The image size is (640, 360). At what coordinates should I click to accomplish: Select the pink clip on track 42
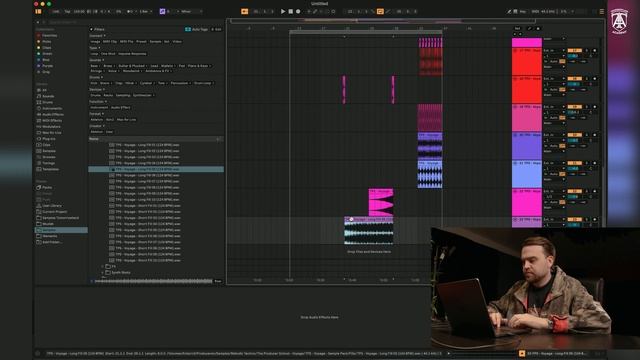[x=381, y=202]
